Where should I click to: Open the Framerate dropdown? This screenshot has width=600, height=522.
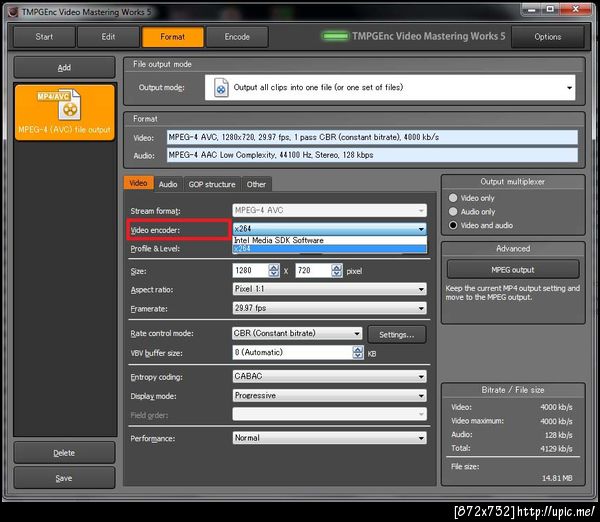[x=329, y=308]
